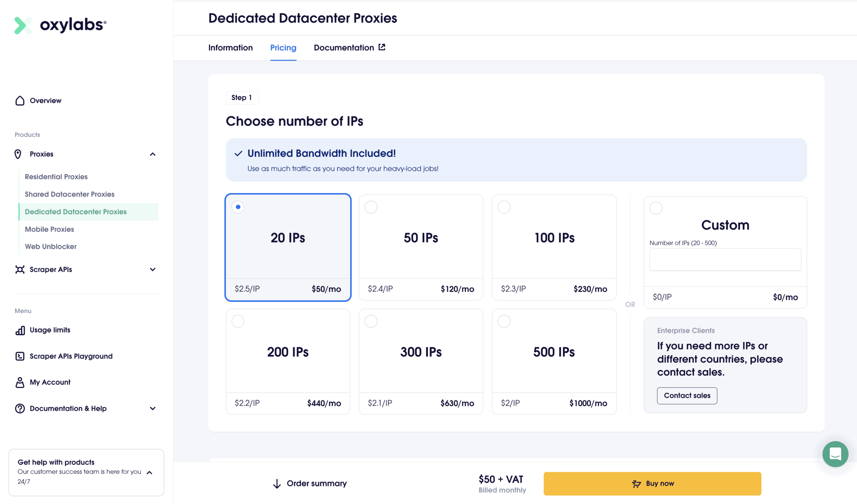The image size is (857, 504).
Task: Select the 200 IPs radio button
Action: tap(238, 321)
